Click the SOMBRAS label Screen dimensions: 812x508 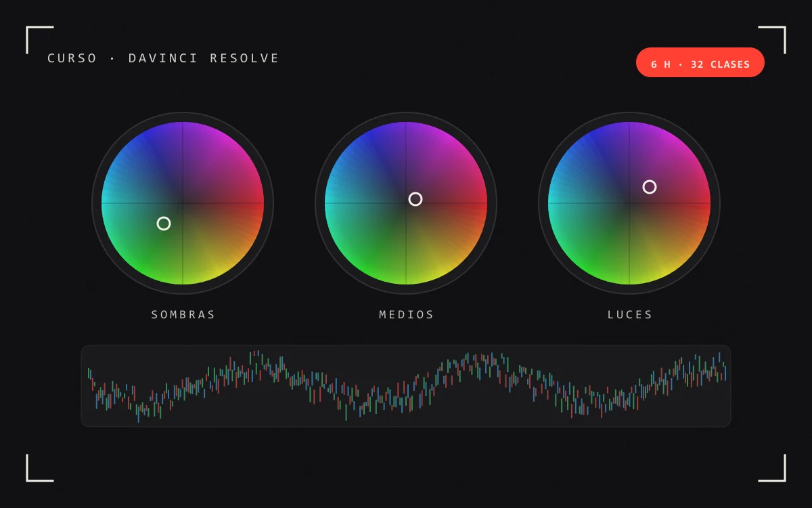tap(183, 314)
